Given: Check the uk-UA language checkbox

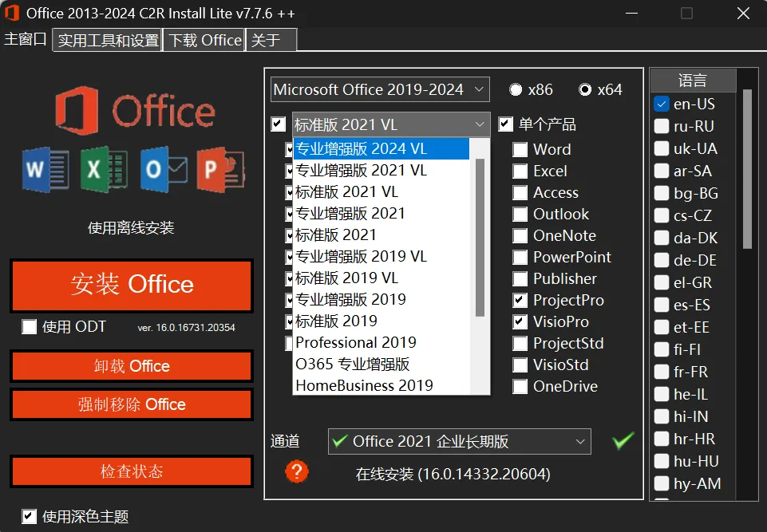Looking at the screenshot, I should click(x=662, y=148).
